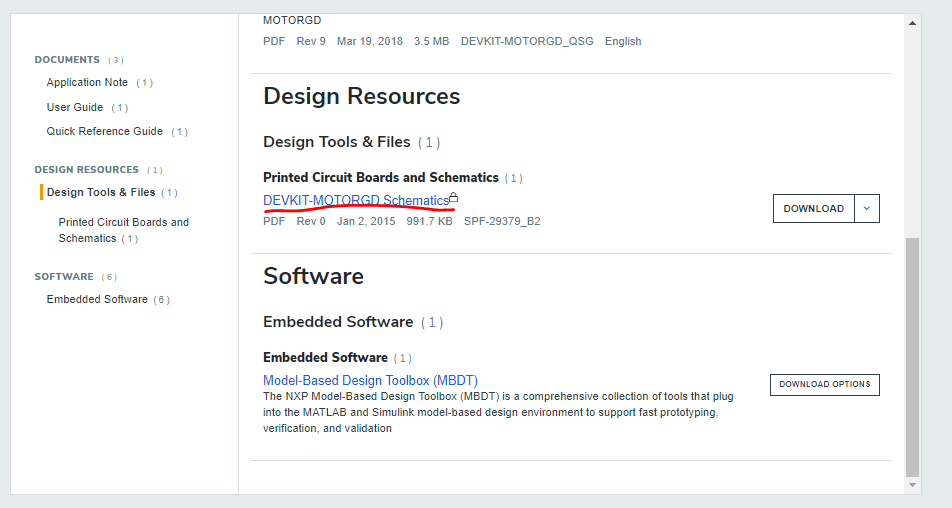Select Design Tools & Files sidebar item
Image resolution: width=952 pixels, height=508 pixels.
pos(101,193)
